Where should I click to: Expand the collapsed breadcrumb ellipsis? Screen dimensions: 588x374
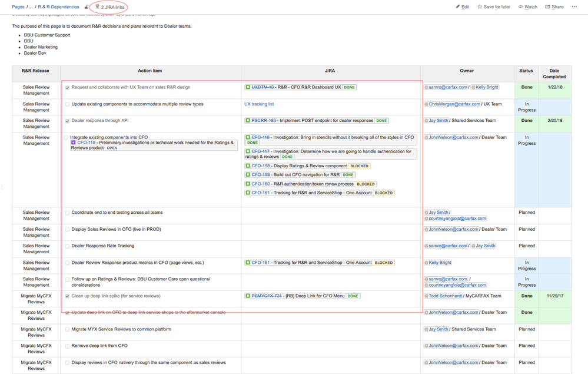[x=31, y=6]
